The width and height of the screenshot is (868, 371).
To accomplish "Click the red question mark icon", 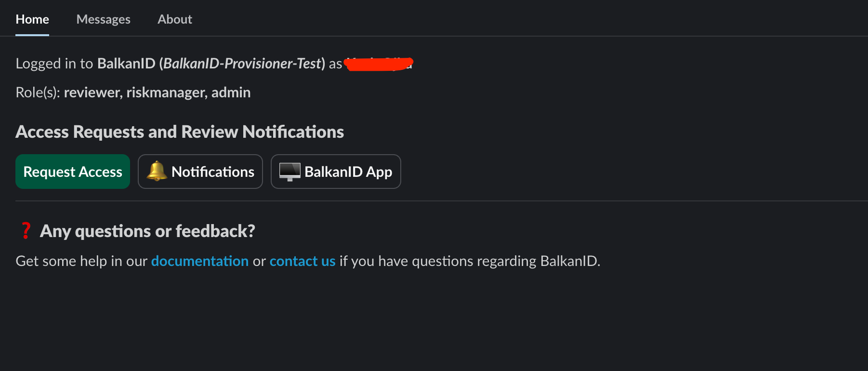I will pyautogui.click(x=26, y=231).
